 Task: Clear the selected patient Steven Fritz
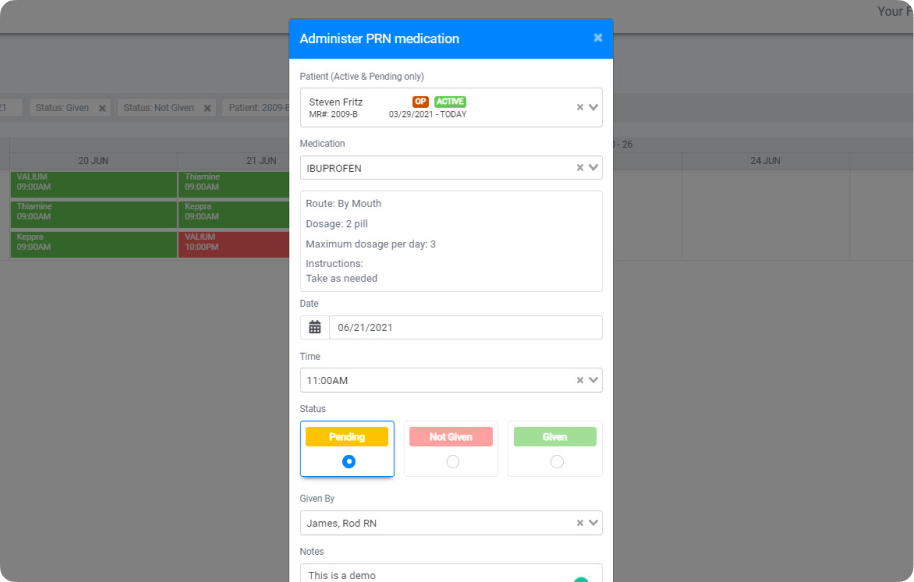click(580, 107)
